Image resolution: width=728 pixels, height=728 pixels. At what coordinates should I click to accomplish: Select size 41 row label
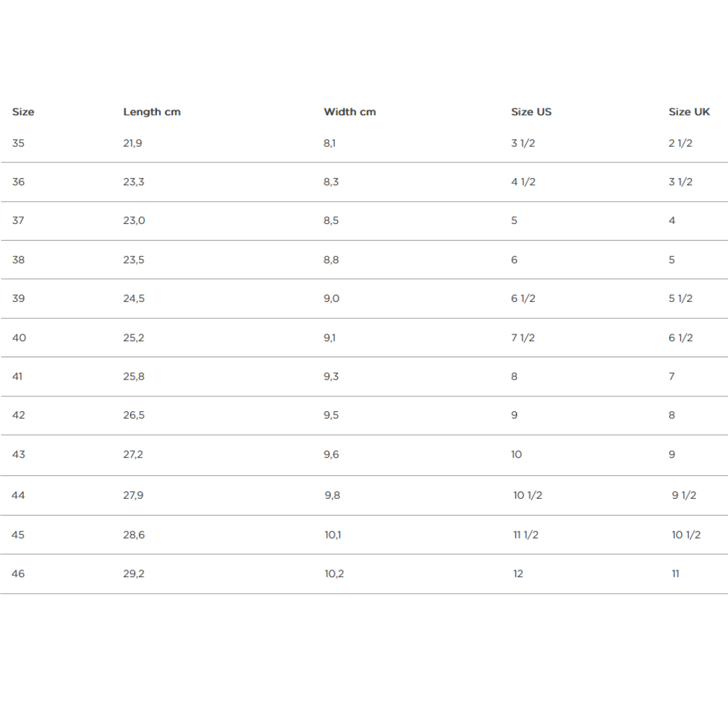tap(17, 377)
